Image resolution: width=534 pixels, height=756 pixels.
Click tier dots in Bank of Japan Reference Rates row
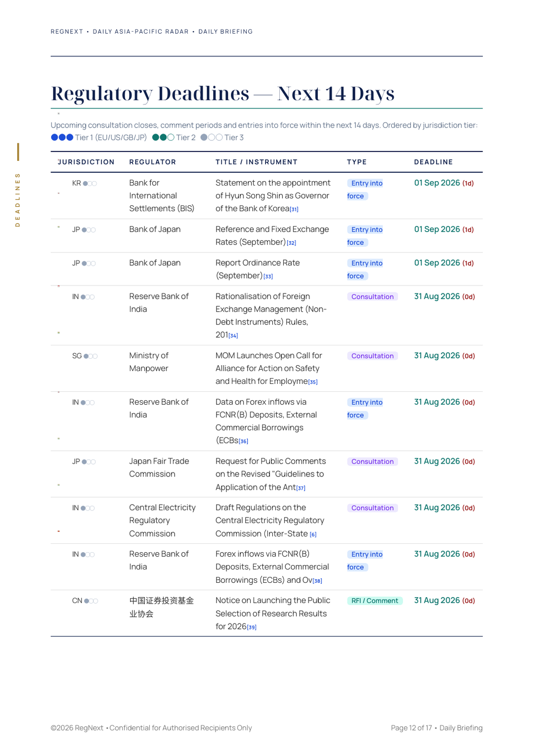tap(89, 230)
